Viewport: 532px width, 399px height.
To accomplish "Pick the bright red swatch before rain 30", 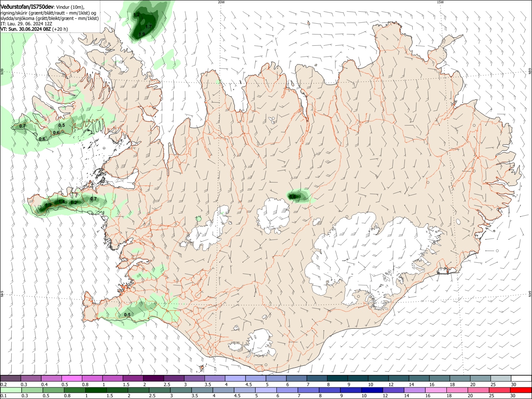I will click(521, 390).
